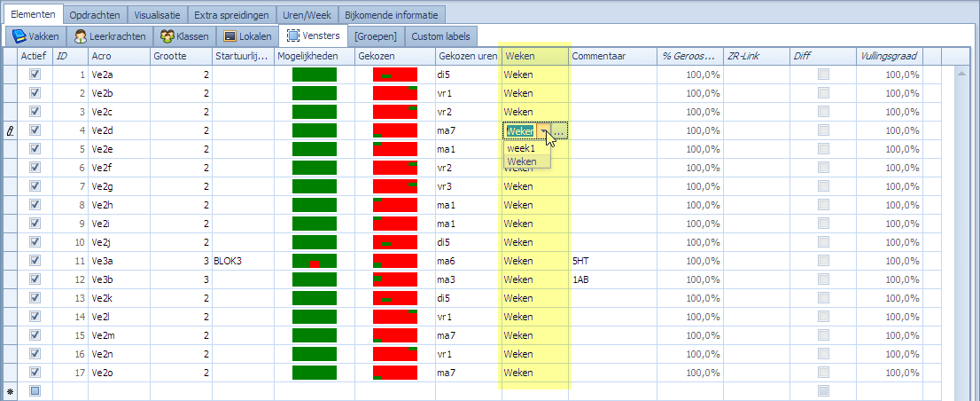
Task: Sort by the Gekozen uren column header
Action: click(468, 56)
